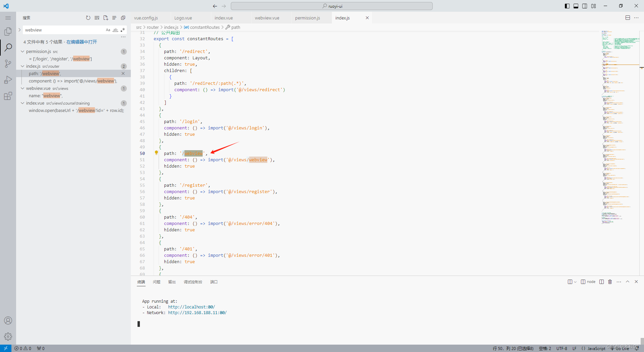
Task: Maximize the panel size with the chevron
Action: pyautogui.click(x=628, y=282)
